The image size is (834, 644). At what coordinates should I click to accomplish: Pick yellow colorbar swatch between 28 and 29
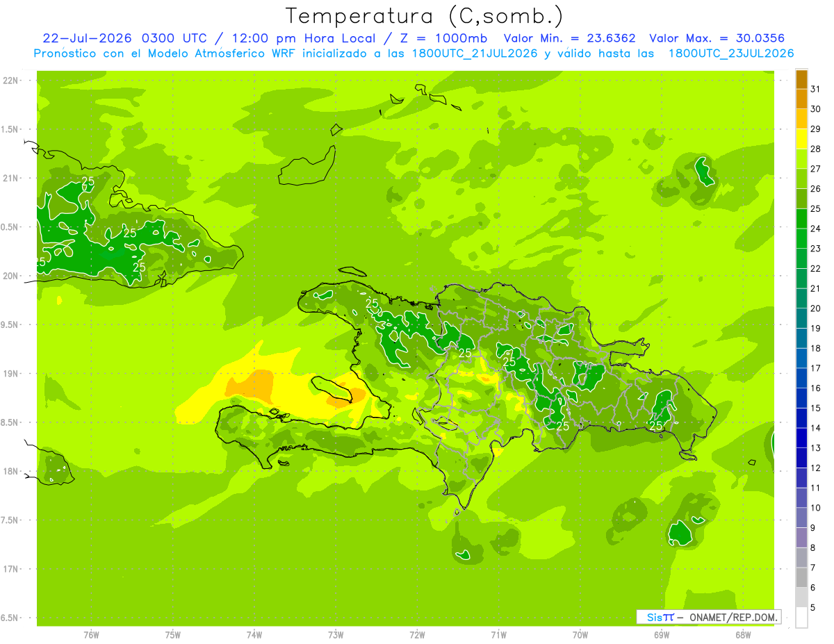801,139
